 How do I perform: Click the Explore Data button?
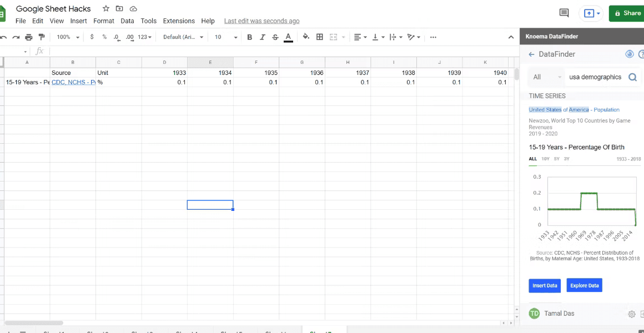585,285
